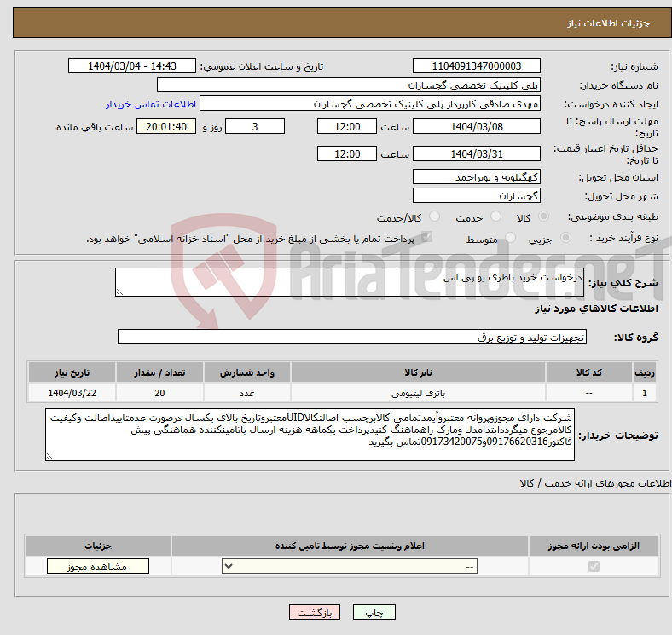Viewport: 672px width, 635px height.
Task: Select the خدمت radio button
Action: 495,216
